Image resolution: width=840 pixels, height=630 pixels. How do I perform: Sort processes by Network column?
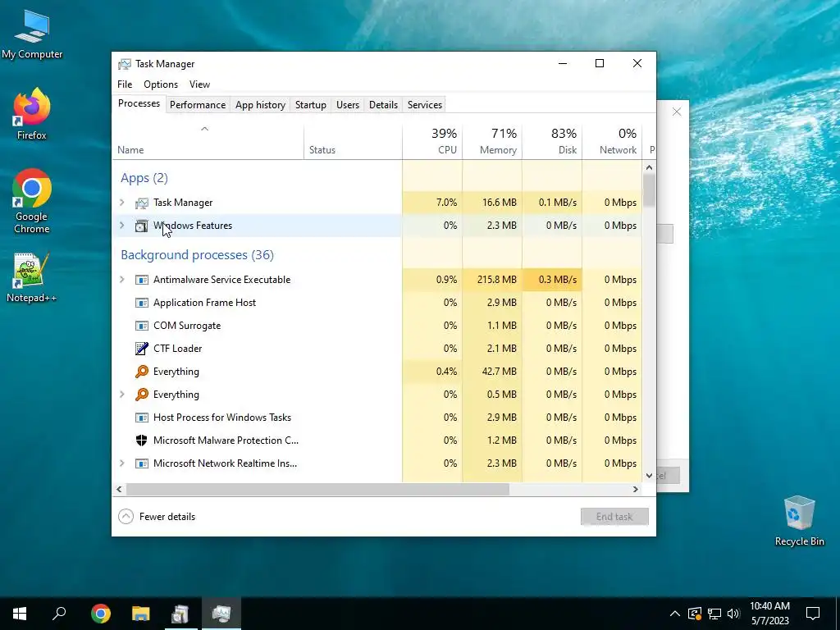pyautogui.click(x=612, y=143)
